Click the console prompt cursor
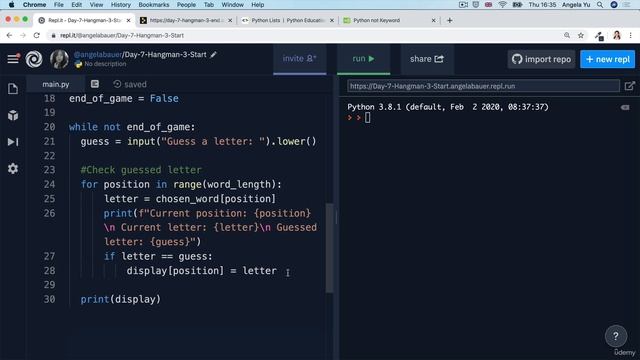Screen dimensions: 640x360 point(367,118)
